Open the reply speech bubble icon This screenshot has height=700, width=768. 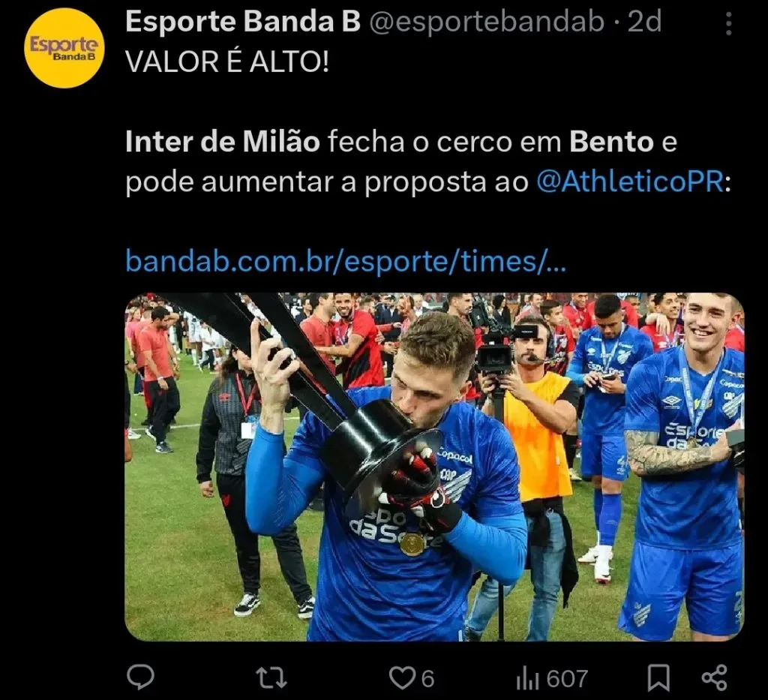[140, 677]
